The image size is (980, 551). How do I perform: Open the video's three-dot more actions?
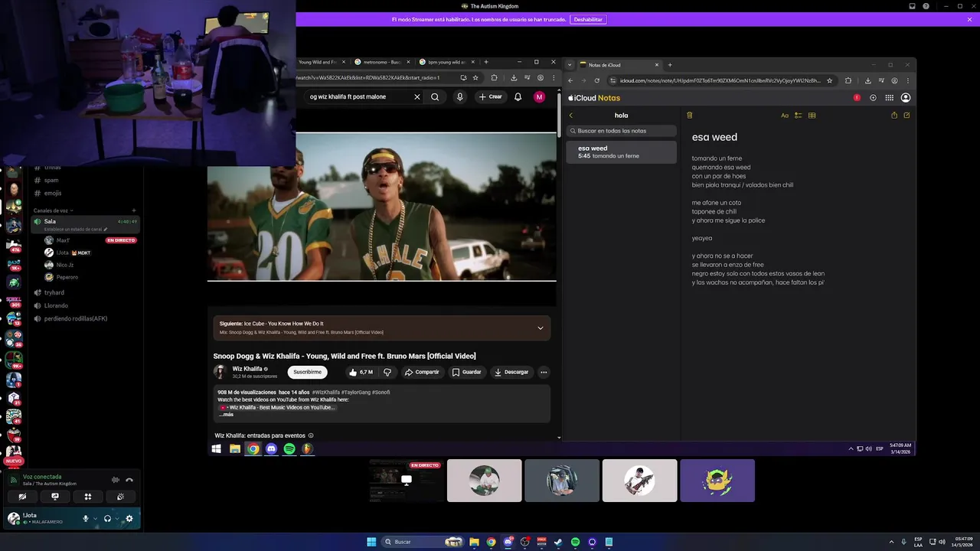pyautogui.click(x=544, y=372)
